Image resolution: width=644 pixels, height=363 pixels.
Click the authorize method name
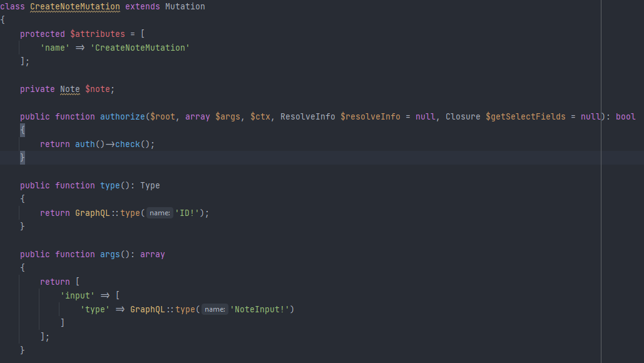[123, 116]
